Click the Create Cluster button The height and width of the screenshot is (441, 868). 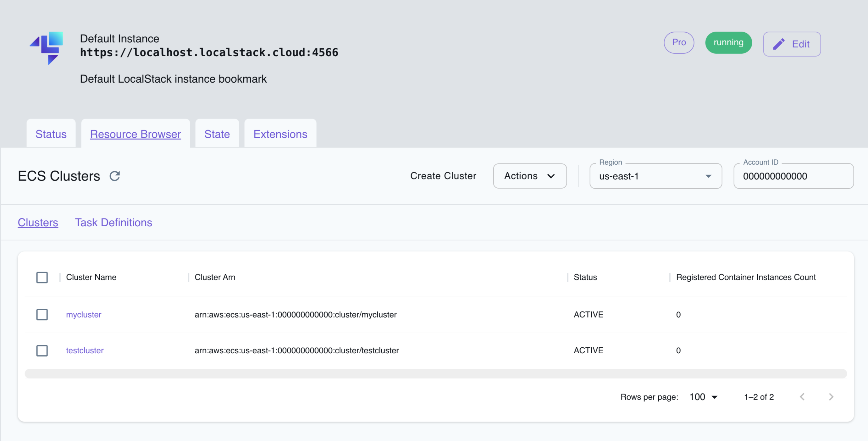click(443, 175)
